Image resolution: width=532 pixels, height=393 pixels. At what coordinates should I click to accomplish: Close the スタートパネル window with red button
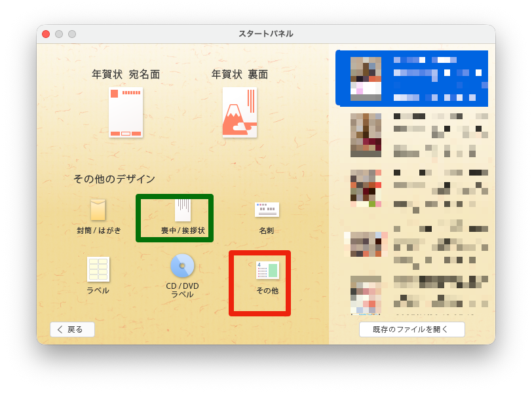point(46,34)
